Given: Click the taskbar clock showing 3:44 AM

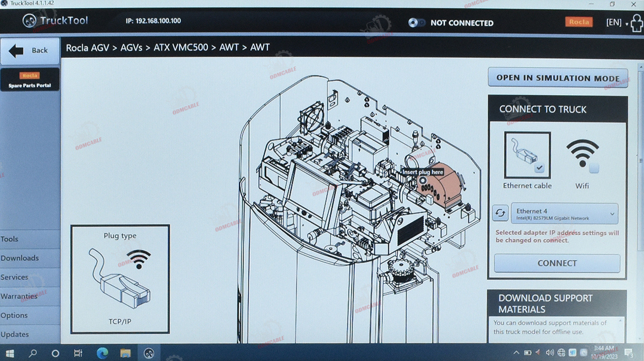Looking at the screenshot, I should [604, 352].
